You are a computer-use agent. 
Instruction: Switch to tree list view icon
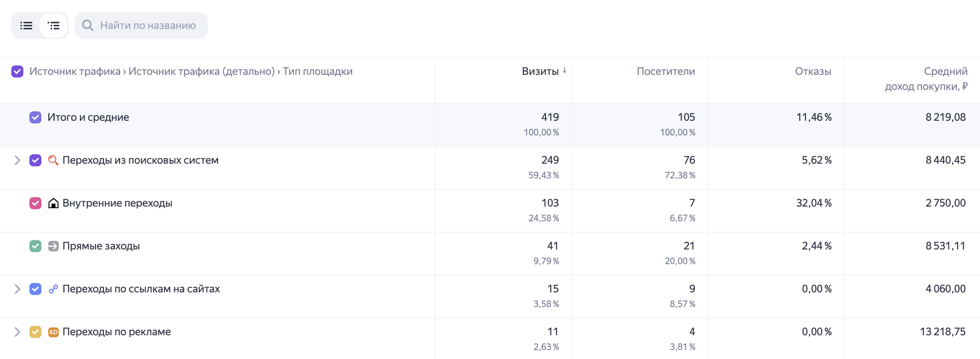point(53,26)
